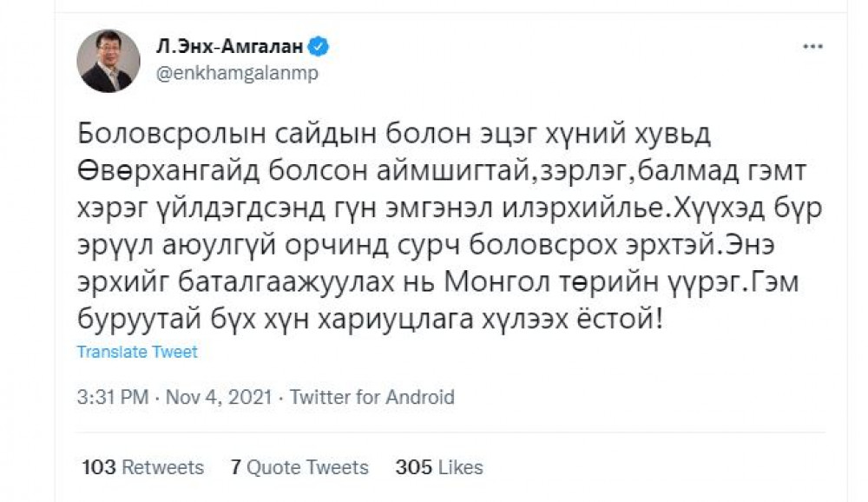Click the word Өвөрхангайд in the tweet

tap(168, 172)
